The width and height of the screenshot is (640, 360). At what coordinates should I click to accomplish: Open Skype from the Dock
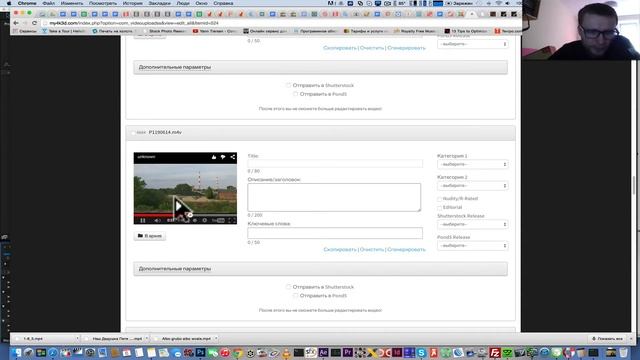point(421,353)
